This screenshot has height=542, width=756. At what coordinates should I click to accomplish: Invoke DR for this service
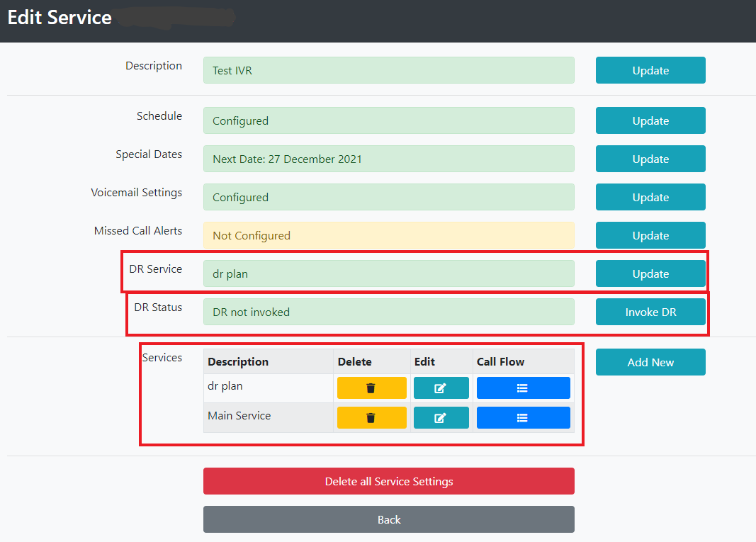pos(650,312)
